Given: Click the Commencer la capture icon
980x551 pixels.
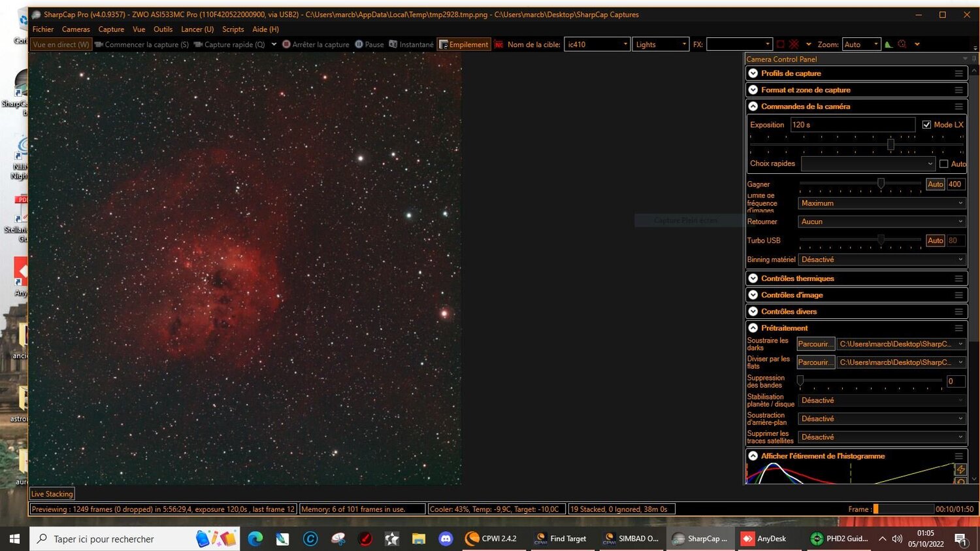Looking at the screenshot, I should click(98, 44).
